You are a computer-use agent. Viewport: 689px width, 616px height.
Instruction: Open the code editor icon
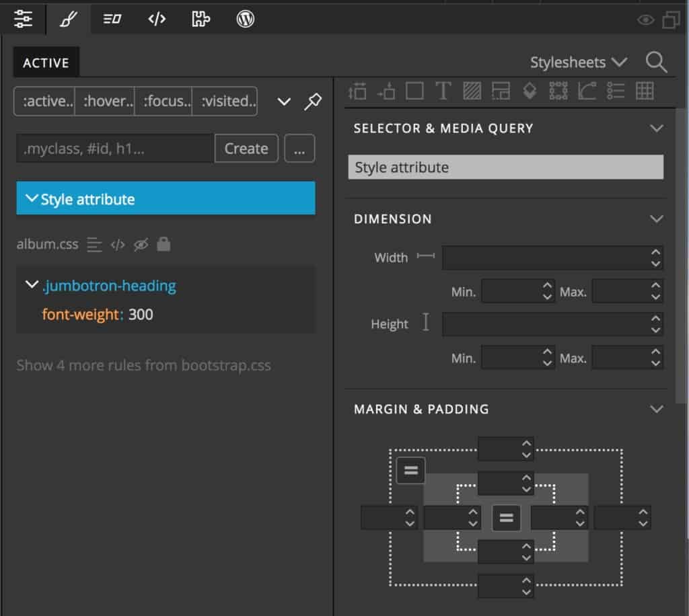click(157, 19)
